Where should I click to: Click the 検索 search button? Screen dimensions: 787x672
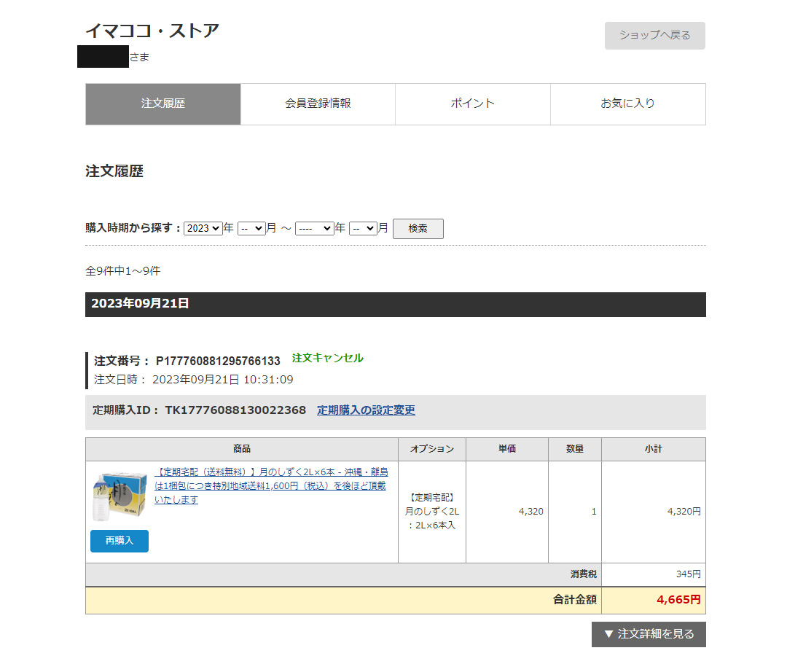coord(418,228)
